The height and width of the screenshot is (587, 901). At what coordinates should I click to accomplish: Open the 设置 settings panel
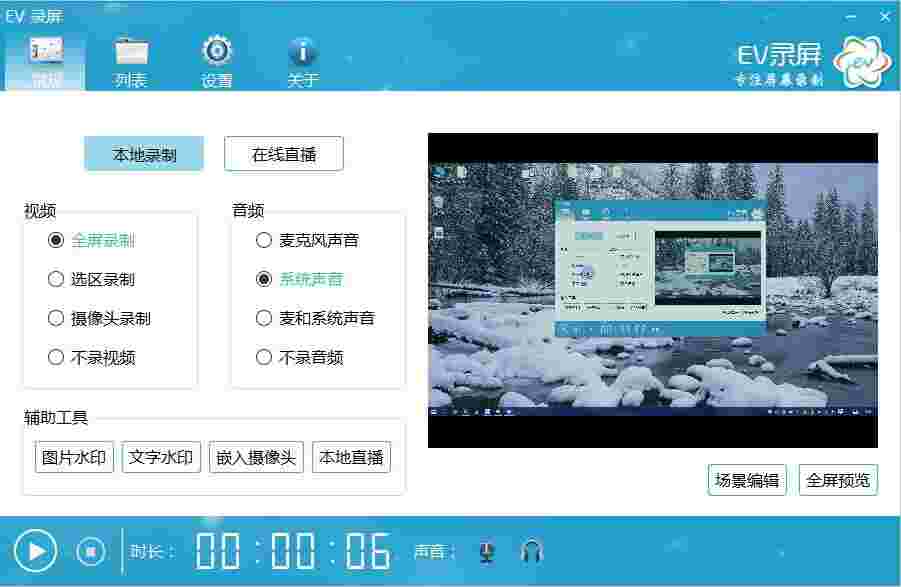coord(216,58)
